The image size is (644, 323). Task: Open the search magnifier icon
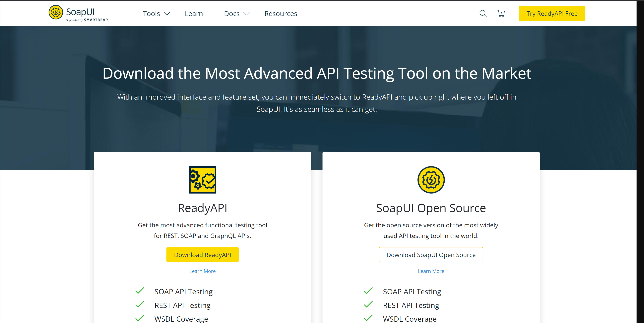pyautogui.click(x=483, y=14)
